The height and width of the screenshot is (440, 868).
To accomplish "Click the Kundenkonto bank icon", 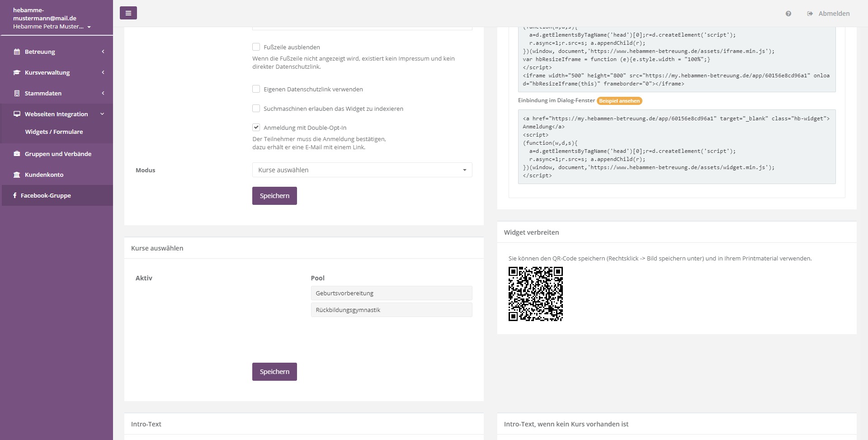I will [17, 175].
